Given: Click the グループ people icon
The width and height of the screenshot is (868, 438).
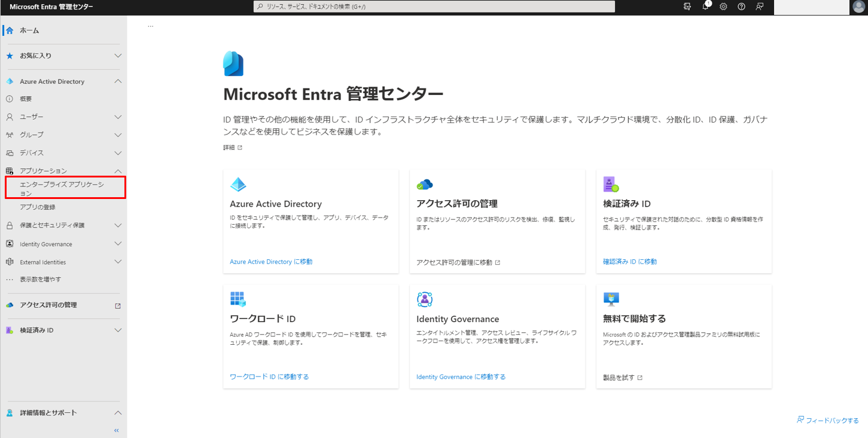Looking at the screenshot, I should (x=10, y=134).
